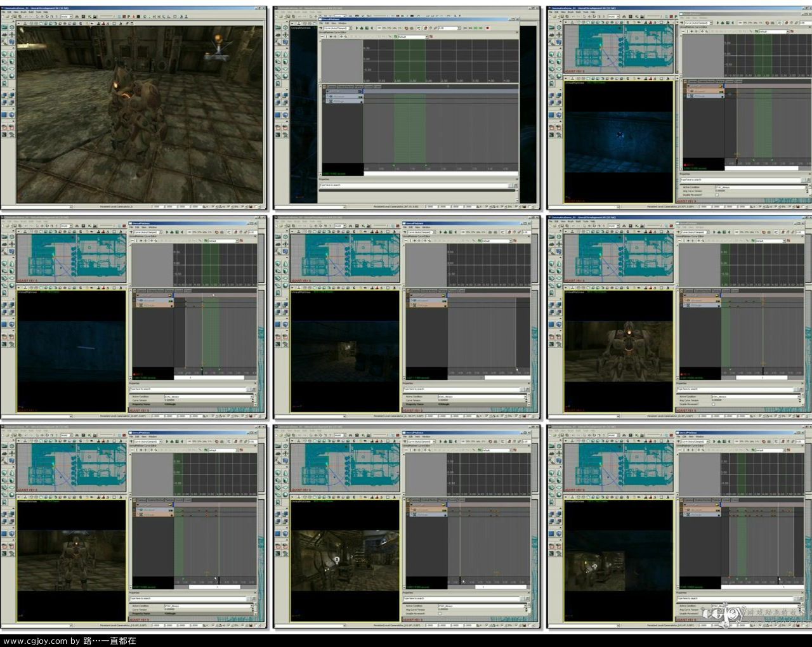Click Matinee play button in second thumbnail
This screenshot has height=647, width=812.
(357, 28)
